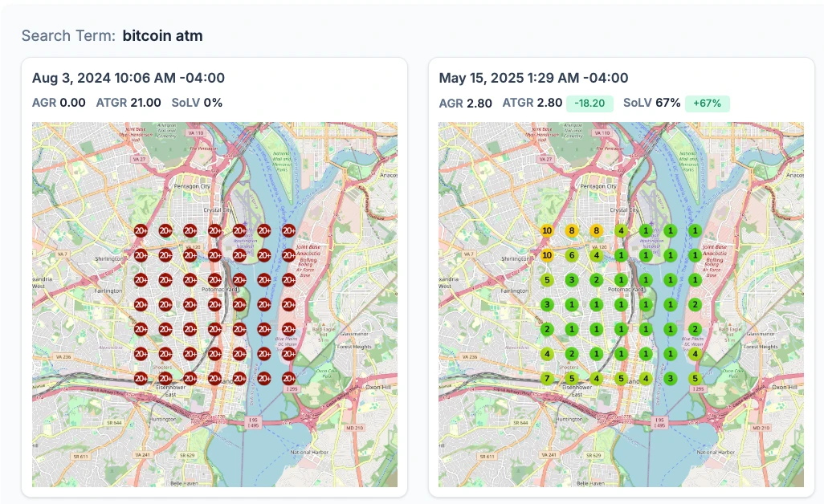
Task: Select the 3 marker in bottom row, 2025 map
Action: (670, 378)
